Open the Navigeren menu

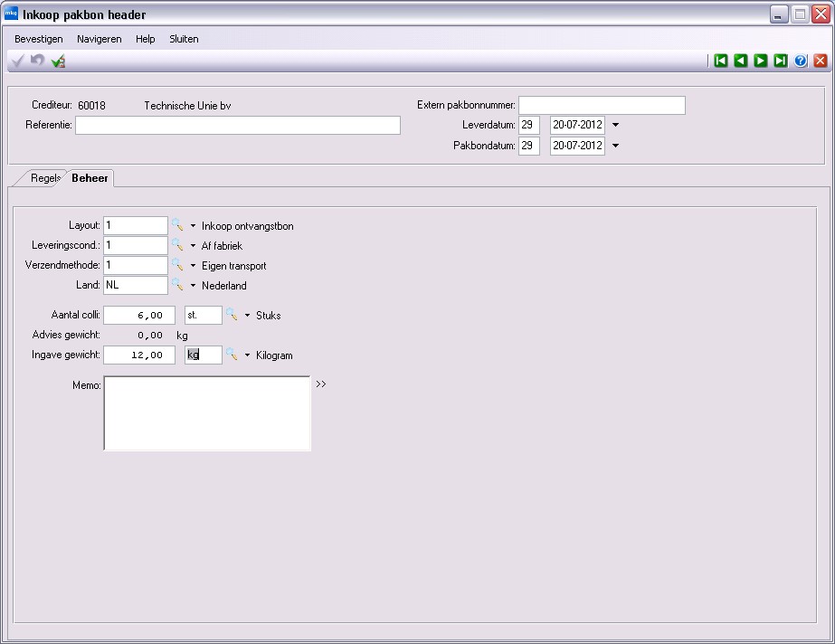coord(99,39)
